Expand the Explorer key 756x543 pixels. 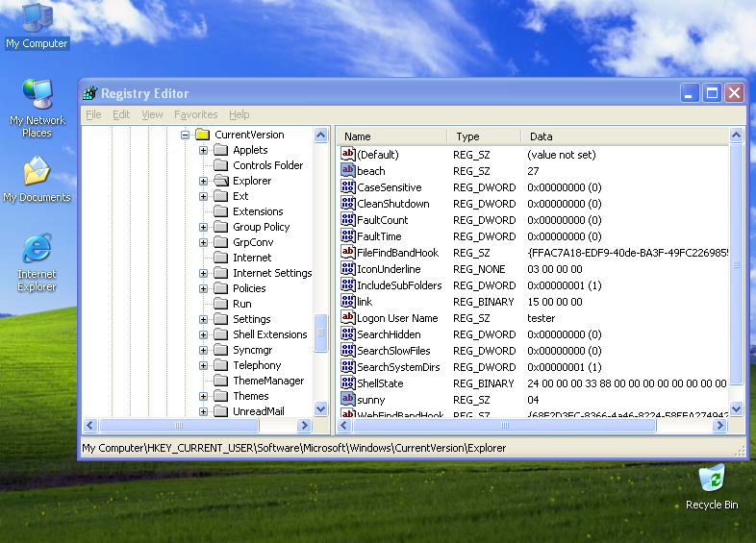point(204,182)
